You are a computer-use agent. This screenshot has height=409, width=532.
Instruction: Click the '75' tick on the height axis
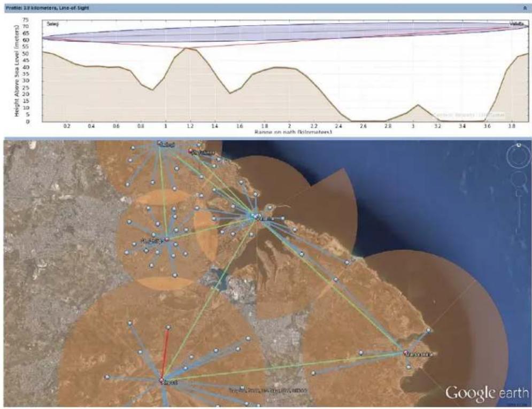[x=26, y=20]
